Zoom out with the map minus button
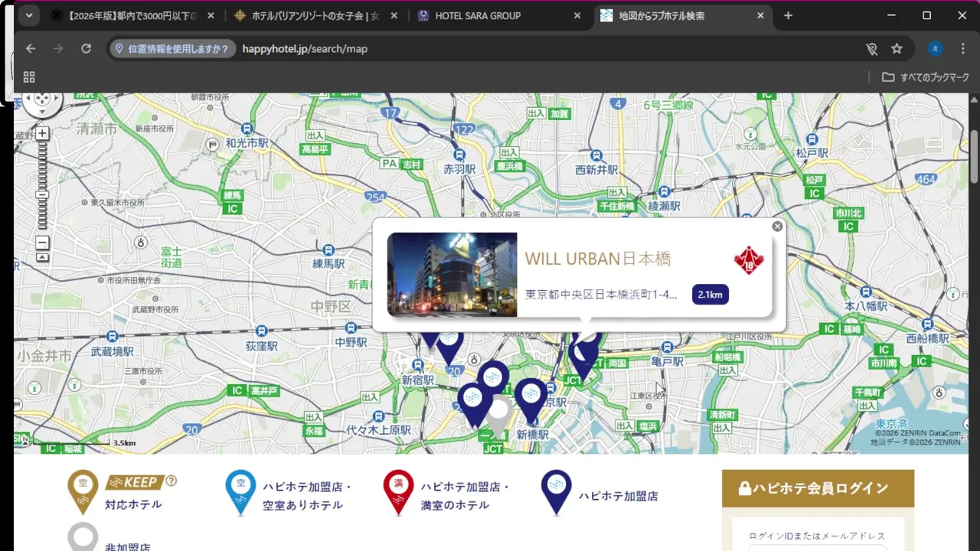The height and width of the screenshot is (551, 980). coord(42,243)
